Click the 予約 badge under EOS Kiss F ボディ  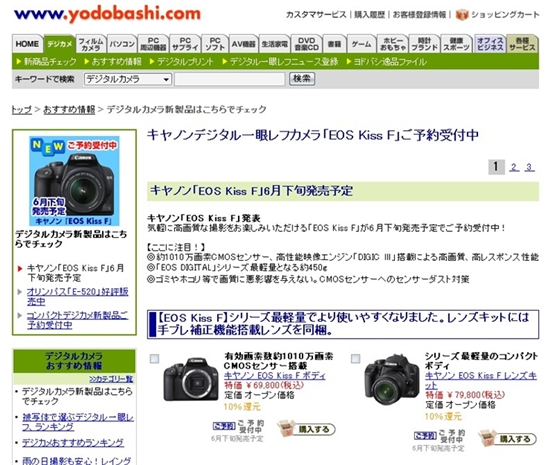[224, 426]
